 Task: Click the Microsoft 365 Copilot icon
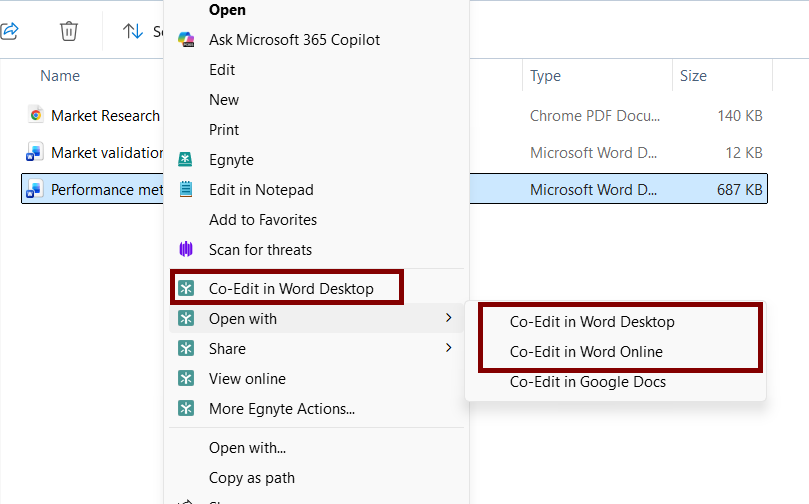tap(186, 40)
